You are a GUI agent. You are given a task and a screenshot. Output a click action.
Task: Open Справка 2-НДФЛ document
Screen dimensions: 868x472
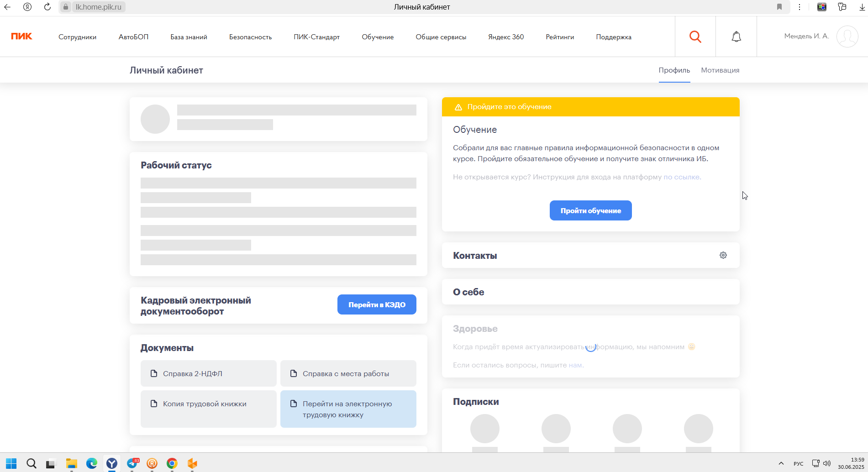pos(209,373)
